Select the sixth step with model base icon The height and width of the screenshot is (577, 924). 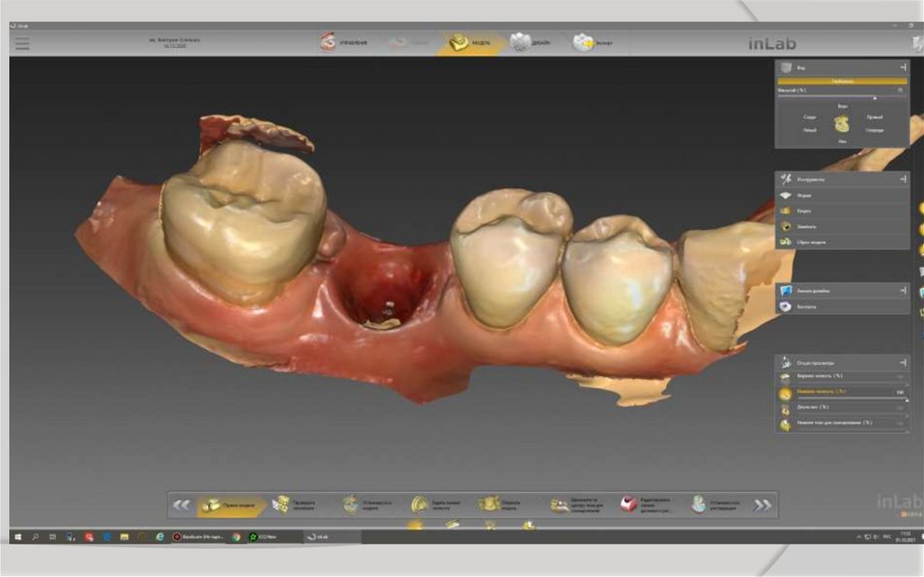coord(578,505)
